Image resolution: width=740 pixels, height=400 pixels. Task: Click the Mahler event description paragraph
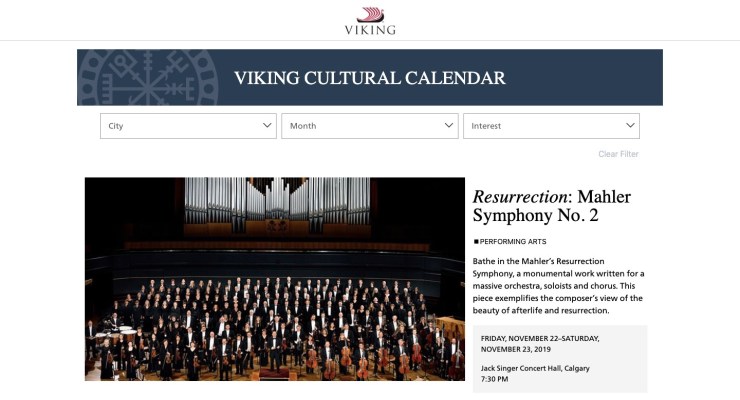(558, 286)
